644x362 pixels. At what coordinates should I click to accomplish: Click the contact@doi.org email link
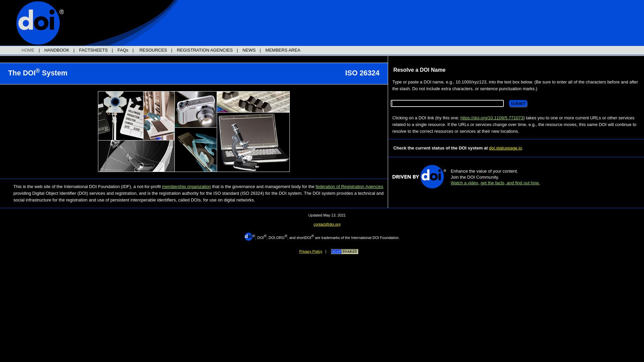click(x=327, y=225)
